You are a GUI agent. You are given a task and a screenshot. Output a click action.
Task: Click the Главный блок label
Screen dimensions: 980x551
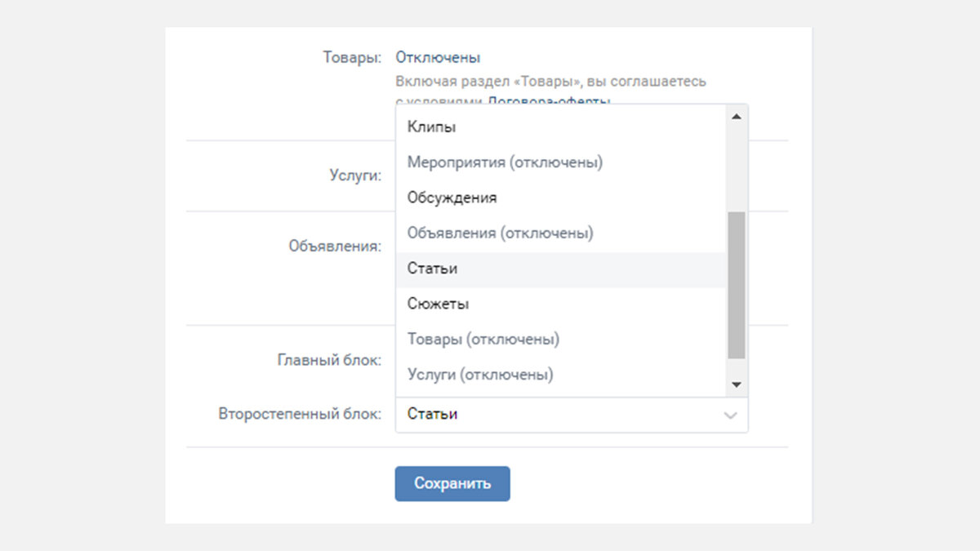click(329, 360)
